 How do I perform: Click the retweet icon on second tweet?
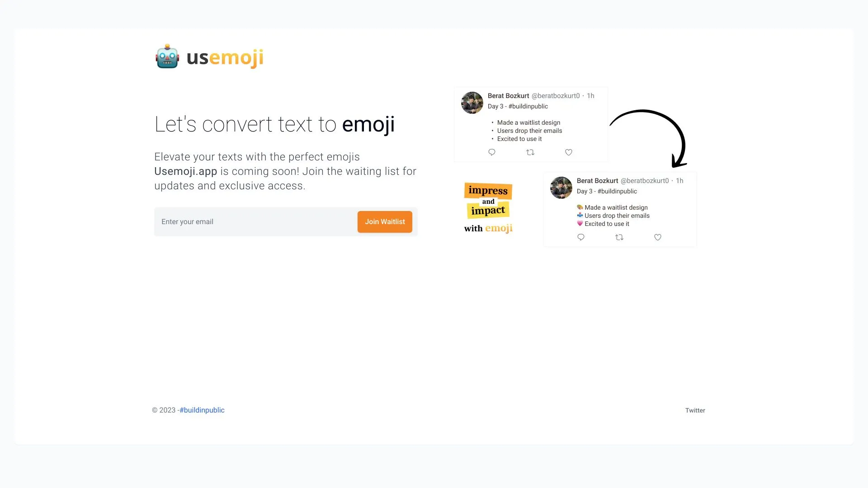[x=619, y=237]
